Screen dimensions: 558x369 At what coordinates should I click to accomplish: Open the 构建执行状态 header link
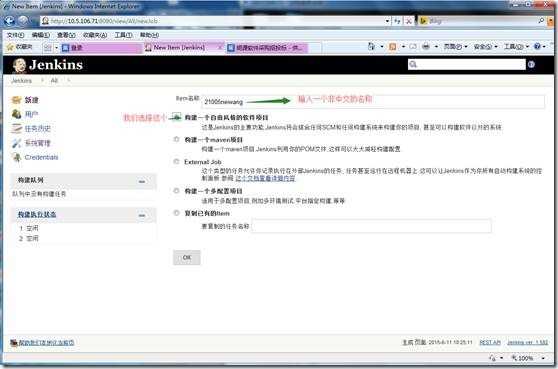37,215
